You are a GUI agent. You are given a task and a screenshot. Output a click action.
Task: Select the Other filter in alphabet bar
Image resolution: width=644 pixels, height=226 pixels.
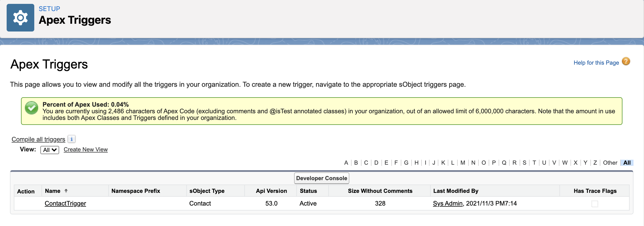click(610, 163)
